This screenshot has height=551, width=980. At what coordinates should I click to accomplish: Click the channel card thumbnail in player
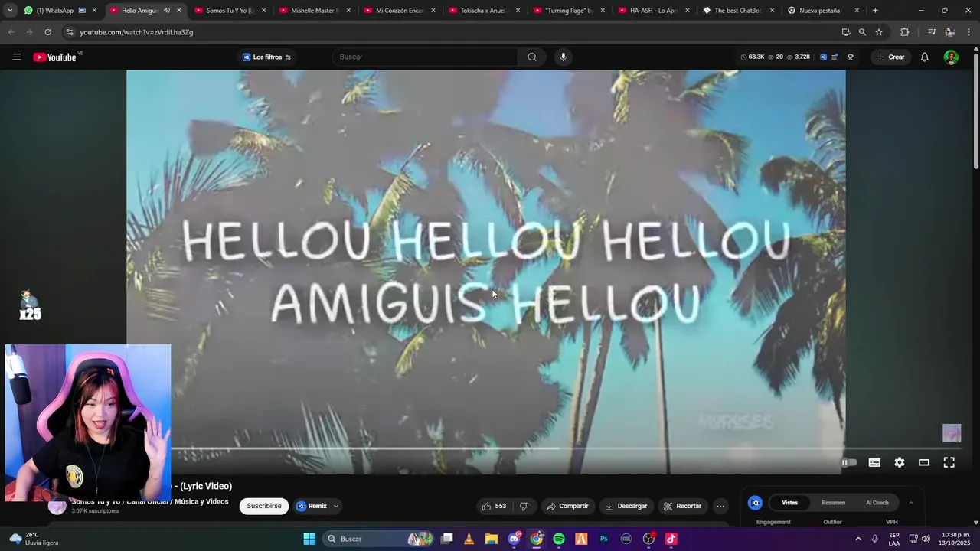(x=952, y=433)
